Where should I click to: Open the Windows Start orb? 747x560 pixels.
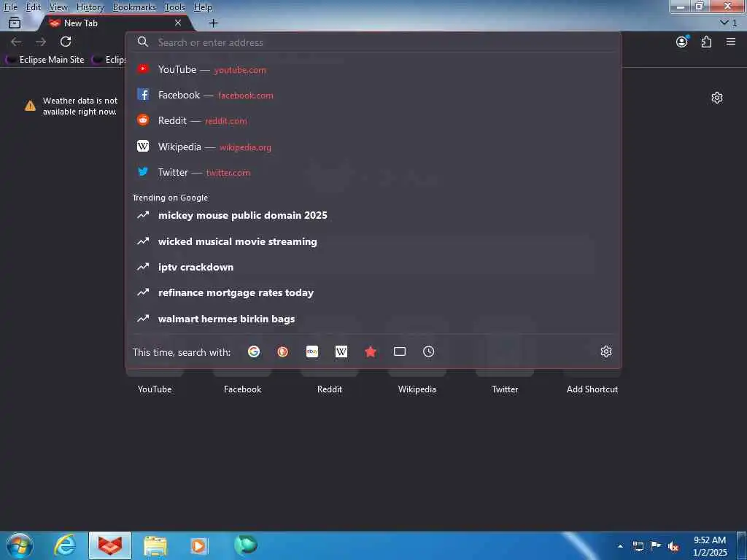pyautogui.click(x=20, y=545)
